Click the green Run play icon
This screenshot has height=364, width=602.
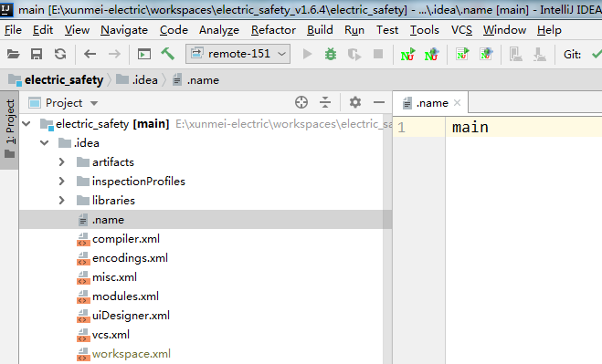pos(307,54)
